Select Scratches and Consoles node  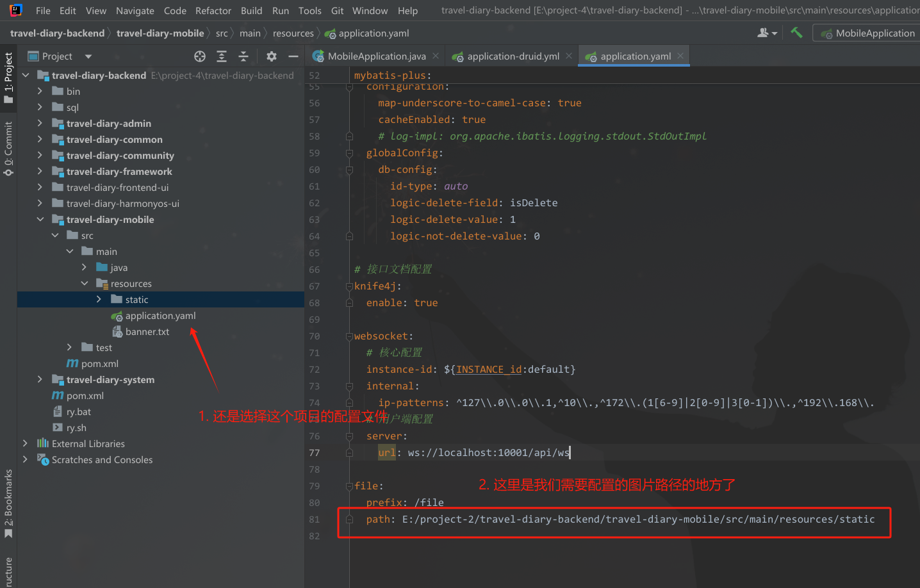[x=102, y=460]
